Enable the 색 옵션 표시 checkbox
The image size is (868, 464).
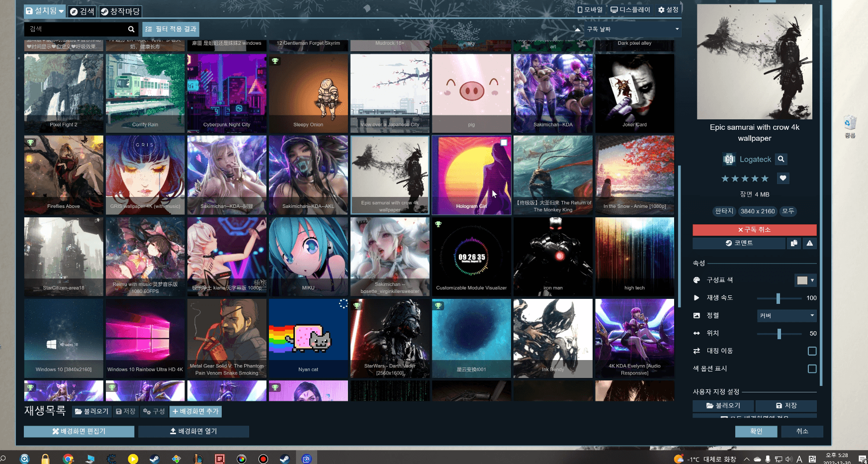pyautogui.click(x=812, y=369)
